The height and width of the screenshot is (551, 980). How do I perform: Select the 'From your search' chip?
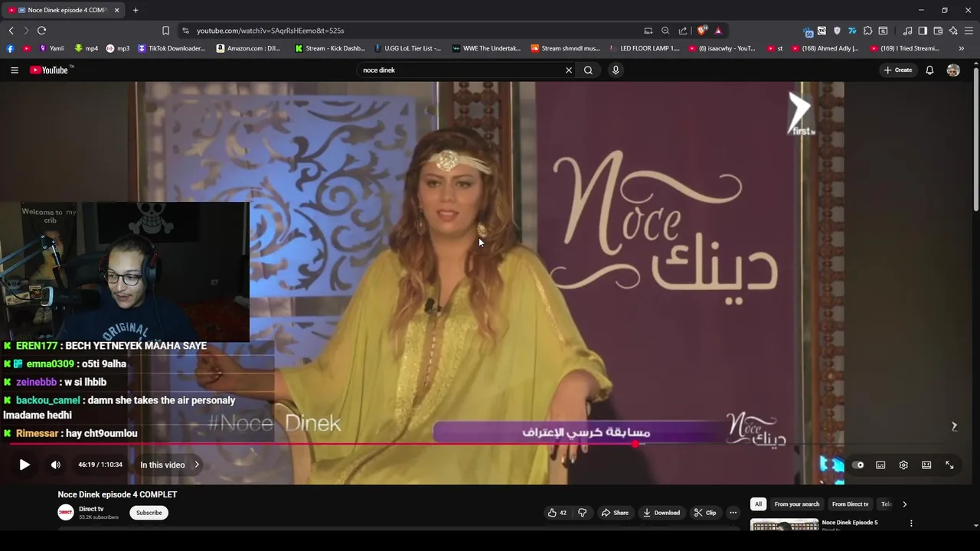tap(797, 504)
